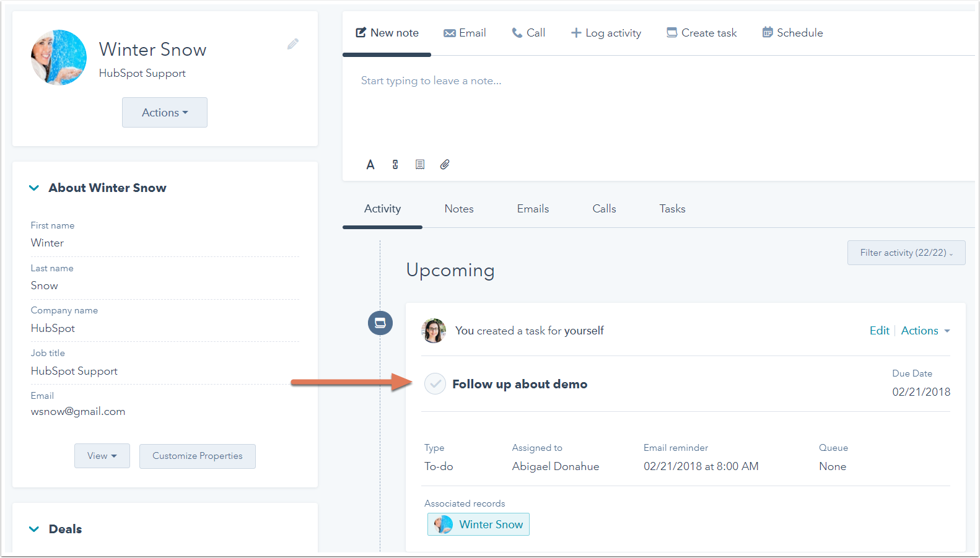Click the Customize Properties button
980x558 pixels.
click(x=198, y=456)
